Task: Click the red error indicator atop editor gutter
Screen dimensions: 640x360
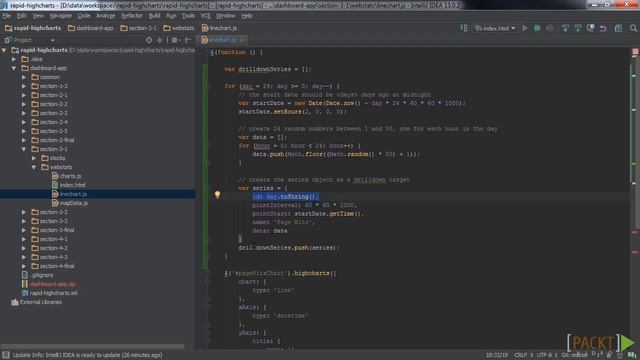Action: (x=635, y=52)
